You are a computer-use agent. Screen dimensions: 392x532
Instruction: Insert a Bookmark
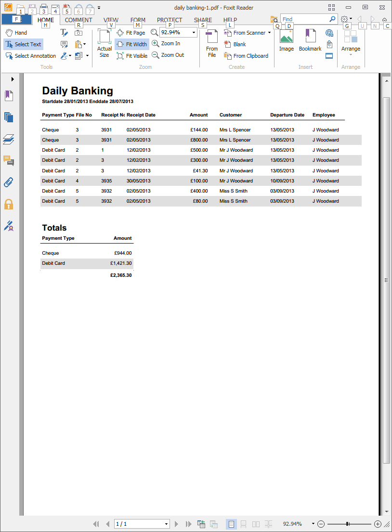[310, 40]
